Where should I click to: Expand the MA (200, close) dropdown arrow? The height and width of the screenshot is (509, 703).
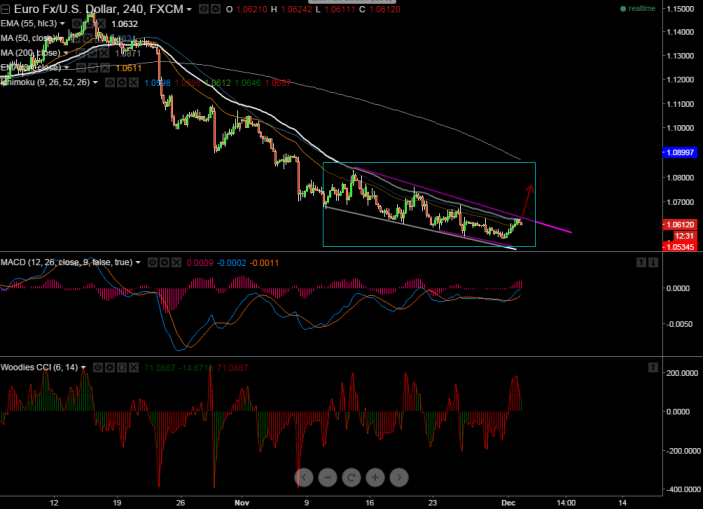point(66,53)
